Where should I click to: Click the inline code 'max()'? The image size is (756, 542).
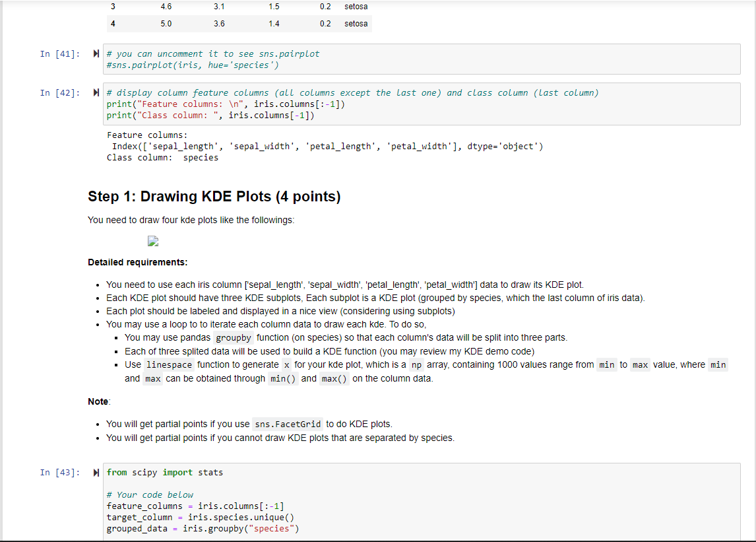tap(334, 379)
